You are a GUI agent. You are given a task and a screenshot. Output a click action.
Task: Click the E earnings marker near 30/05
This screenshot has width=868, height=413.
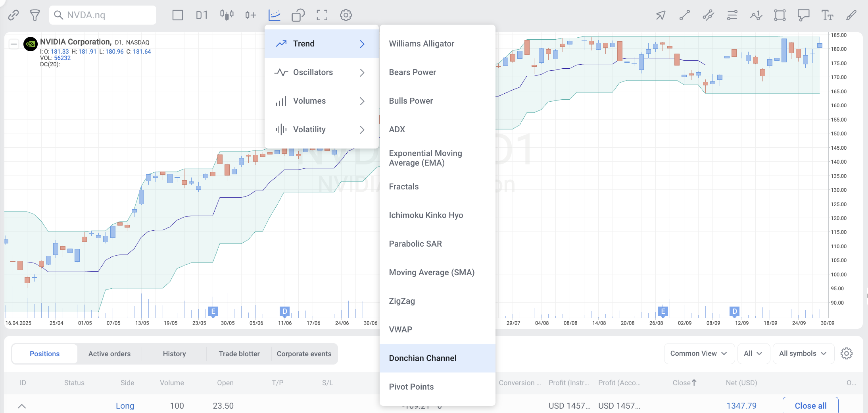[x=213, y=311]
